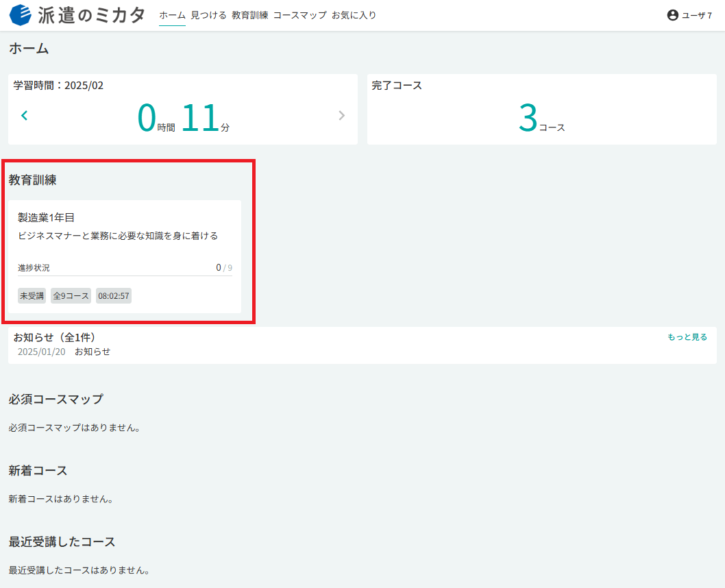The image size is (725, 588).
Task: Click the 0/9 progress count
Action: coord(224,268)
